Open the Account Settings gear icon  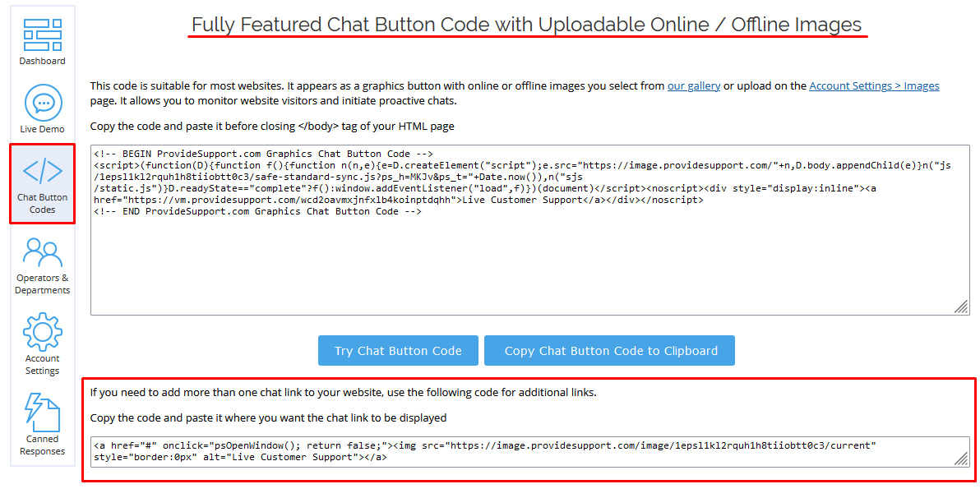tap(42, 331)
